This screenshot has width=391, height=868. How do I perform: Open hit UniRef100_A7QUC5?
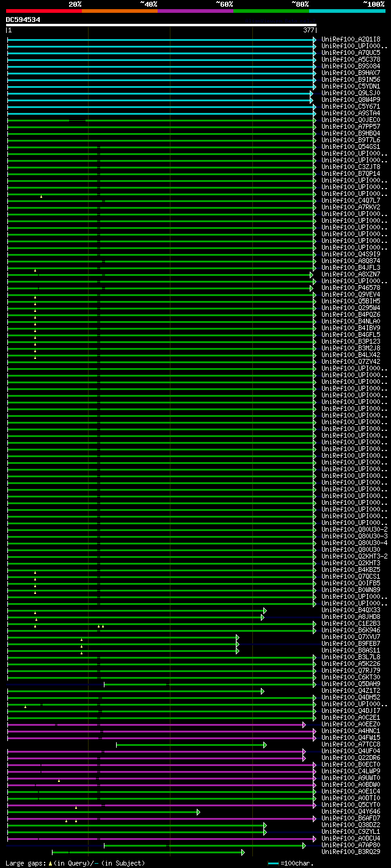click(x=351, y=52)
